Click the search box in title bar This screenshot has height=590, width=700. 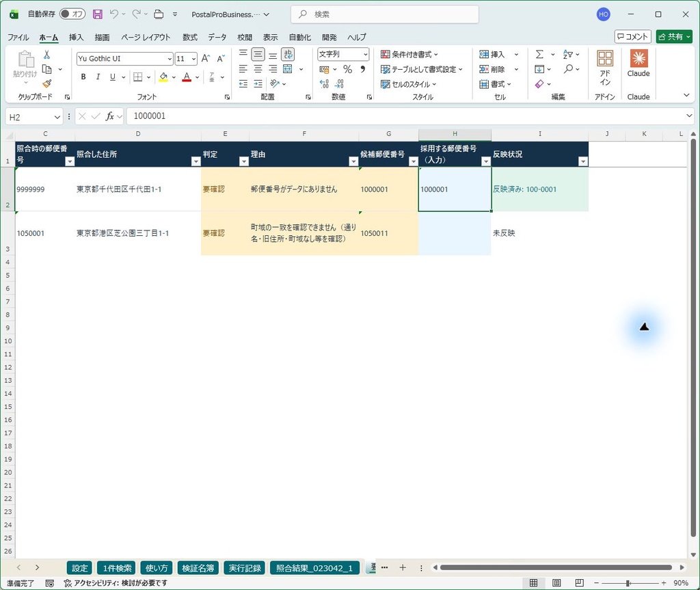coord(385,14)
